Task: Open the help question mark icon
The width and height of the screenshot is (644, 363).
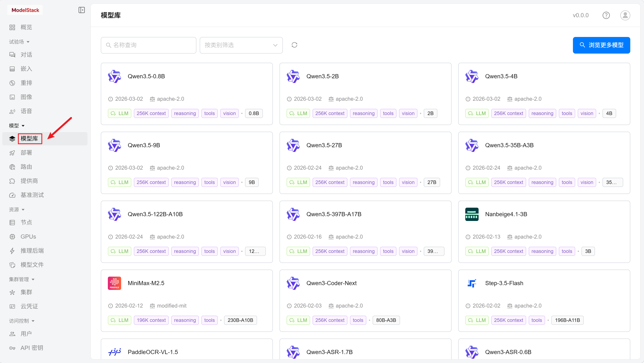Action: [606, 15]
